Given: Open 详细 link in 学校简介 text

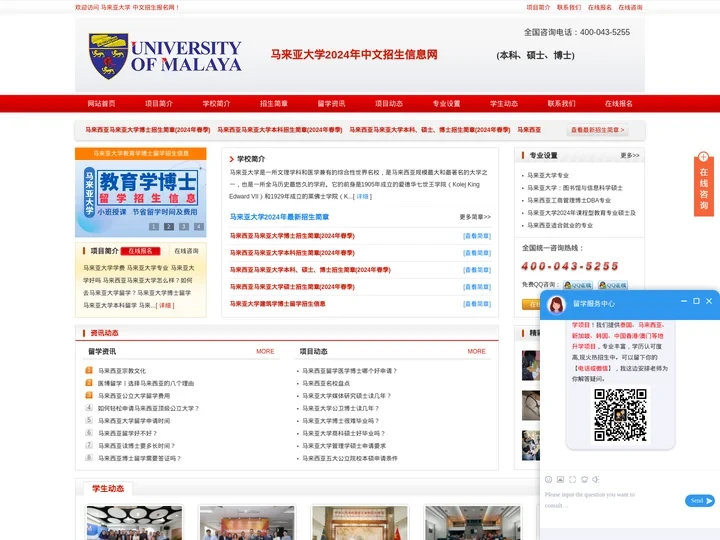Looking at the screenshot, I should click(362, 197).
